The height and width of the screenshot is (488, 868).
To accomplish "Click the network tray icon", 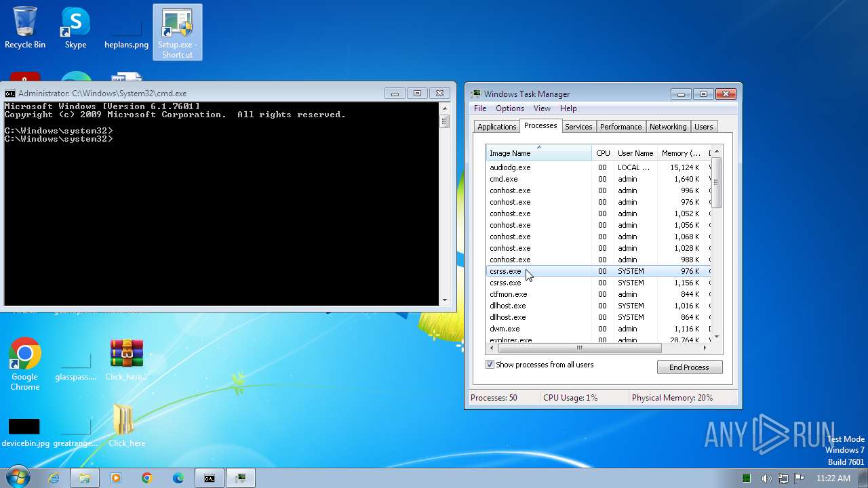I will click(783, 478).
